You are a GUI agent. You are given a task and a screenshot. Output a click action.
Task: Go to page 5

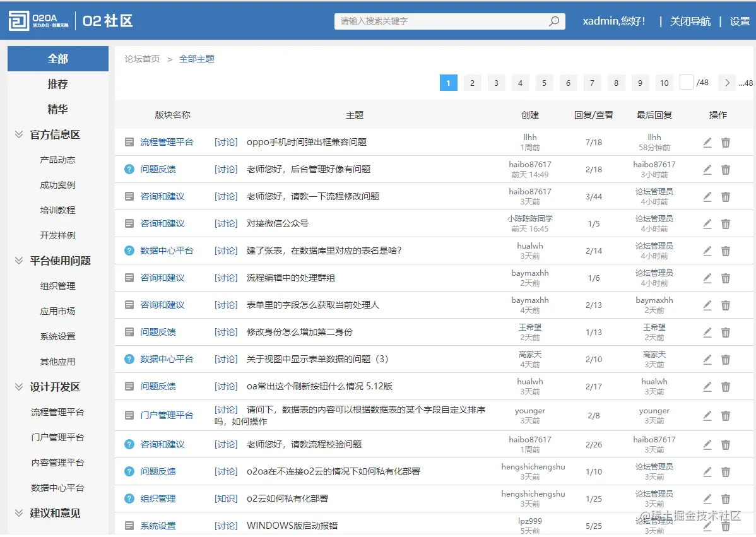click(544, 83)
